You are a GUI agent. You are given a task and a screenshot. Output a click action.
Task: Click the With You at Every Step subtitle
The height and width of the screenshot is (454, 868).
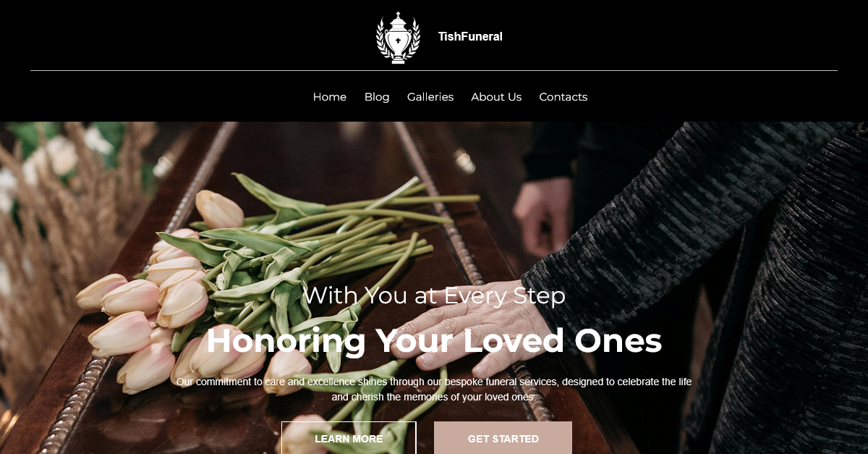click(434, 295)
